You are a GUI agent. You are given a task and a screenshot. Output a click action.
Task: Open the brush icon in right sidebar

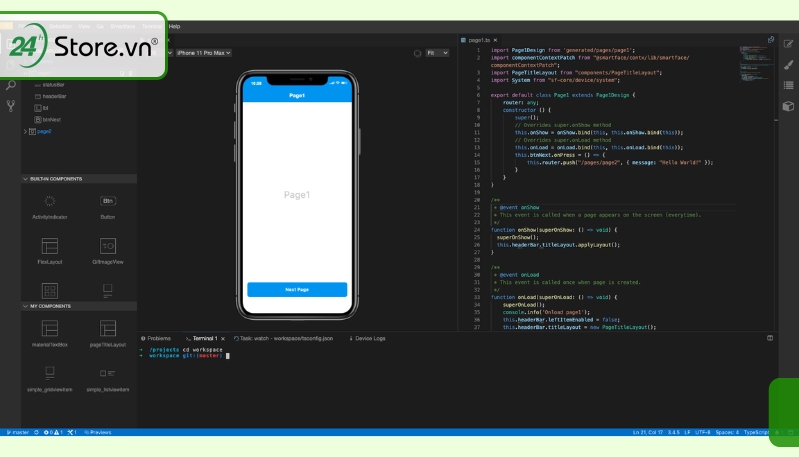(788, 65)
